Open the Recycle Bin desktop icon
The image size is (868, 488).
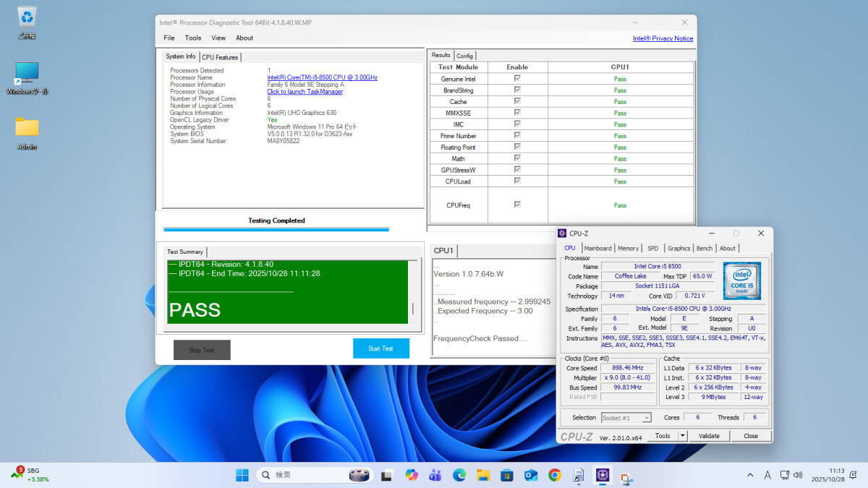tap(27, 17)
